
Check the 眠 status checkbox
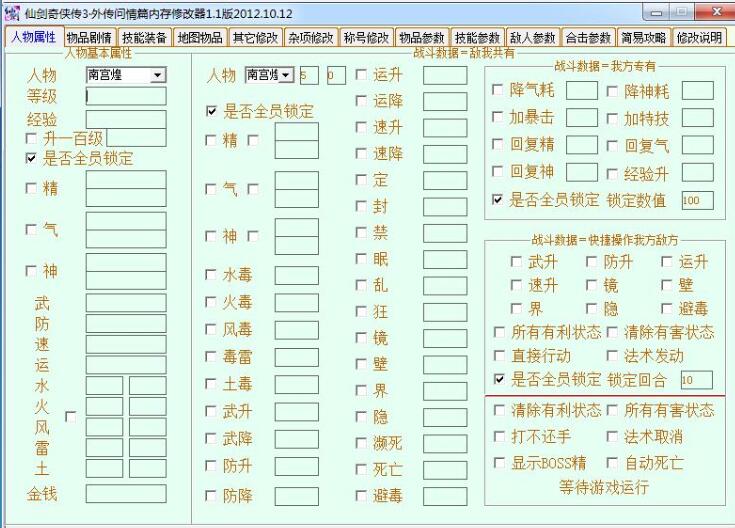(361, 259)
